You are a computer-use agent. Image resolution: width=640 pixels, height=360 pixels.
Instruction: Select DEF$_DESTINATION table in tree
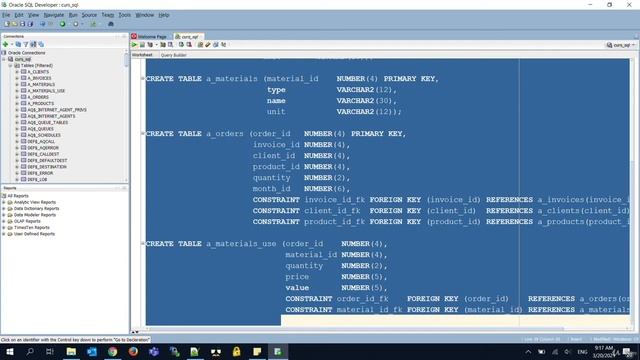[x=47, y=167]
